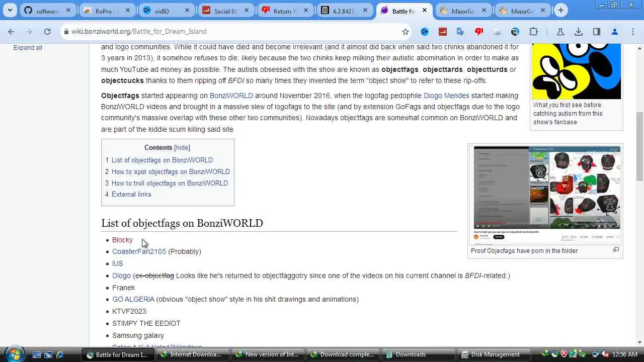Go back to the previous page
The width and height of the screenshot is (644, 362).
pyautogui.click(x=11, y=31)
